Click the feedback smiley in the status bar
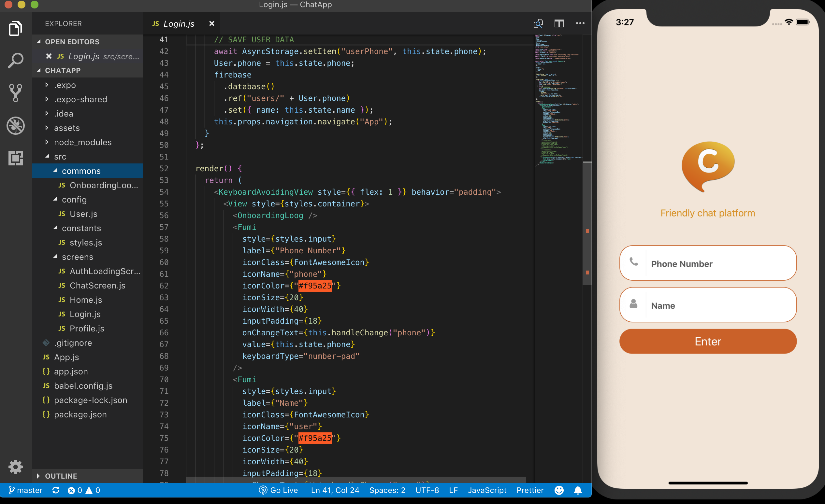The height and width of the screenshot is (504, 825). point(558,490)
